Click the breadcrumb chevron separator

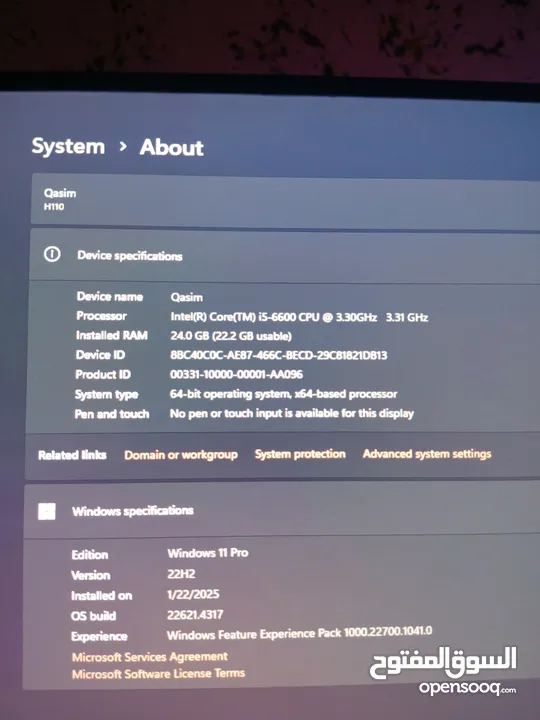click(x=122, y=146)
